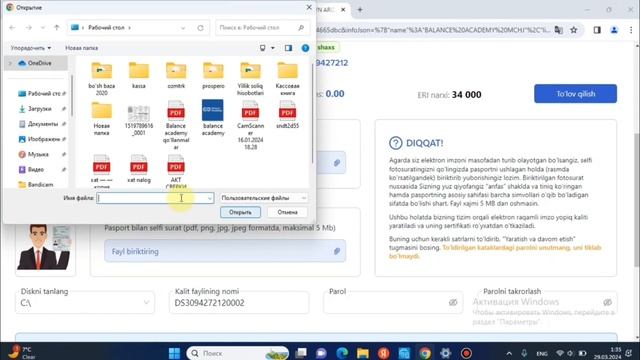This screenshot has width=640, height=360.
Task: Click the Открыть button
Action: pos(240,212)
